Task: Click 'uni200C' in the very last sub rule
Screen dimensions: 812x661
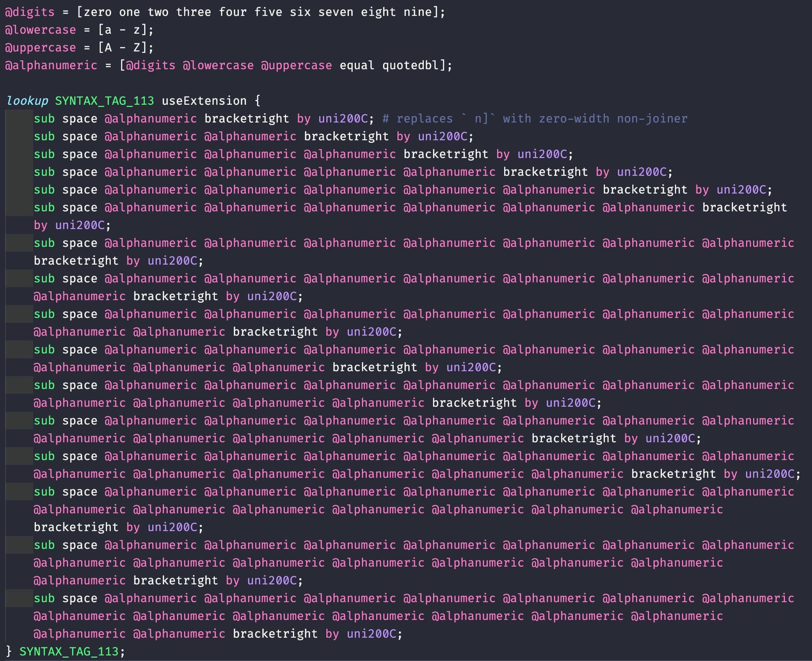Action: [x=371, y=634]
